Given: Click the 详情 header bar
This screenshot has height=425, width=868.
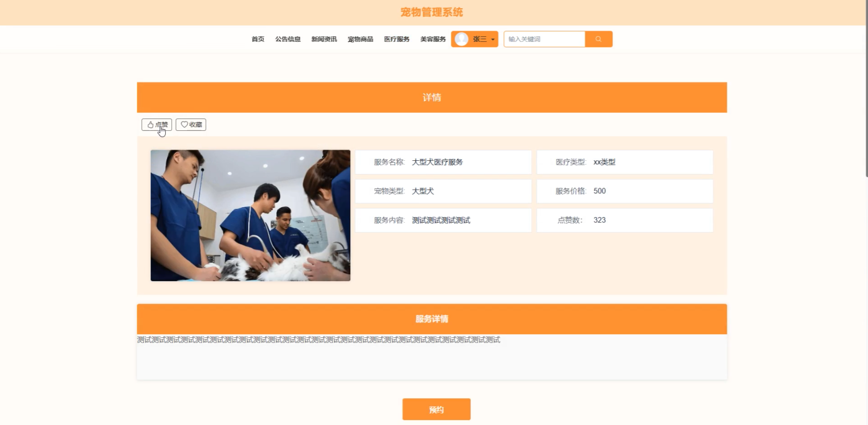Looking at the screenshot, I should 431,98.
